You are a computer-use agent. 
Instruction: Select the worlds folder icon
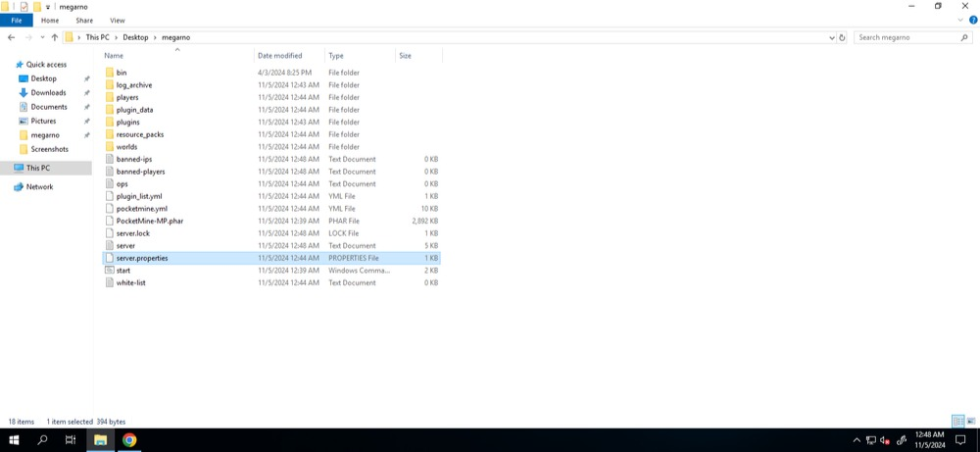pos(110,147)
